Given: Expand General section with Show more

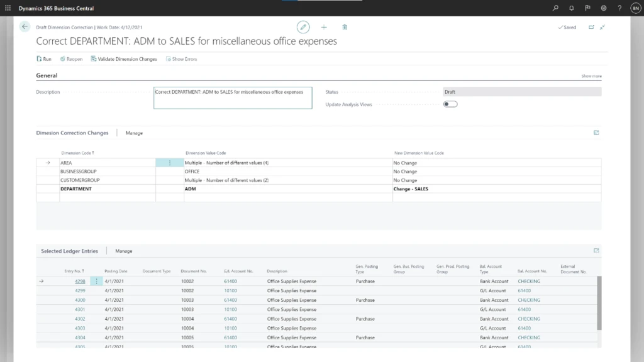Looking at the screenshot, I should click(591, 76).
